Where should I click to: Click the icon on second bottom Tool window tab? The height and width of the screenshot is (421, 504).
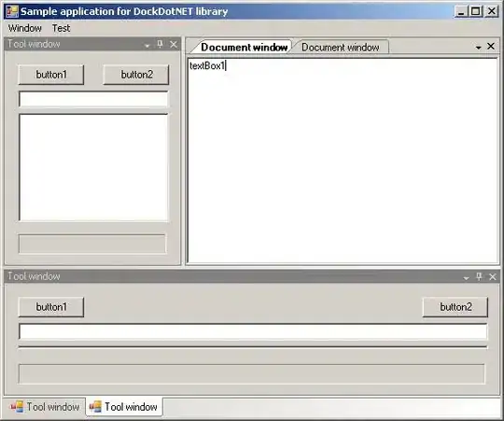pyautogui.click(x=95, y=407)
